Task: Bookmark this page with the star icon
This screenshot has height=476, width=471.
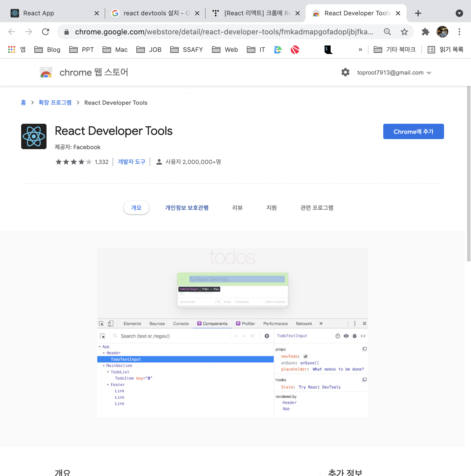Action: 404,32
